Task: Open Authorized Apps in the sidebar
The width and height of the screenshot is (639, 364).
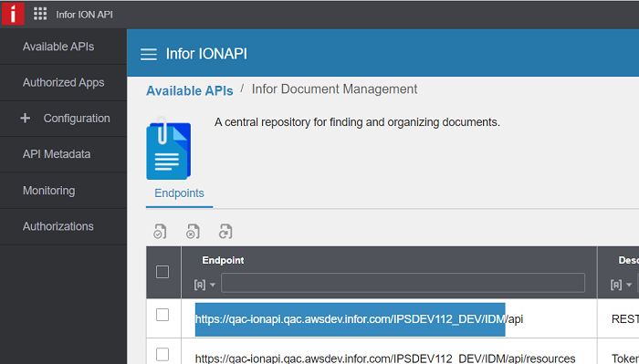Action: pos(63,83)
